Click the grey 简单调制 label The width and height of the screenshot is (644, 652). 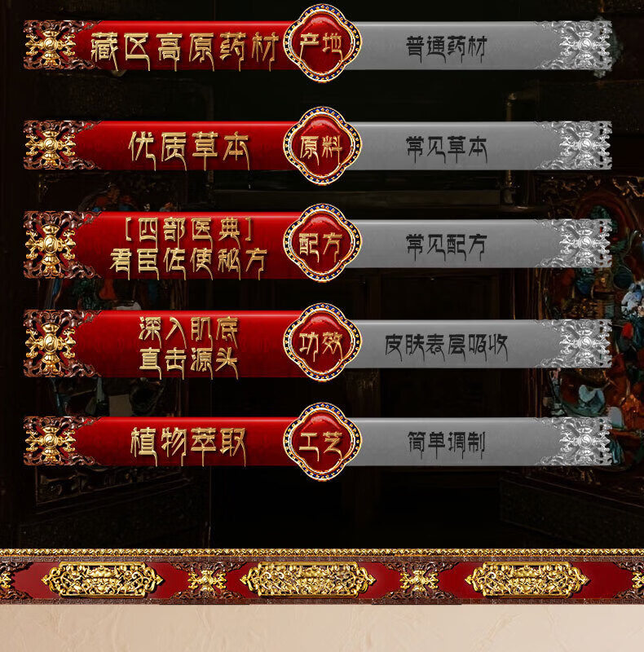pos(446,443)
